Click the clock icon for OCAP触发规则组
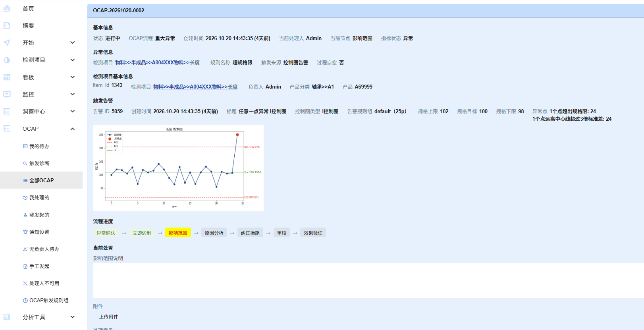This screenshot has height=330, width=644. point(25,301)
